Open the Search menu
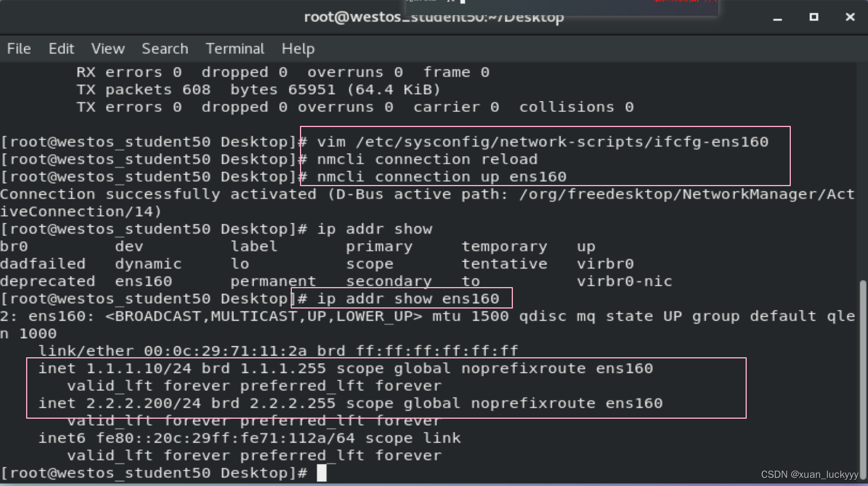This screenshot has height=486, width=868. coord(165,49)
